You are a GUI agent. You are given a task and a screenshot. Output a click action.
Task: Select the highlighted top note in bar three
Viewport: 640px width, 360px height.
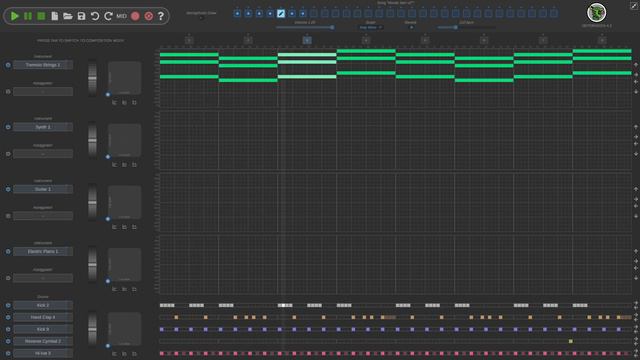[x=307, y=55]
